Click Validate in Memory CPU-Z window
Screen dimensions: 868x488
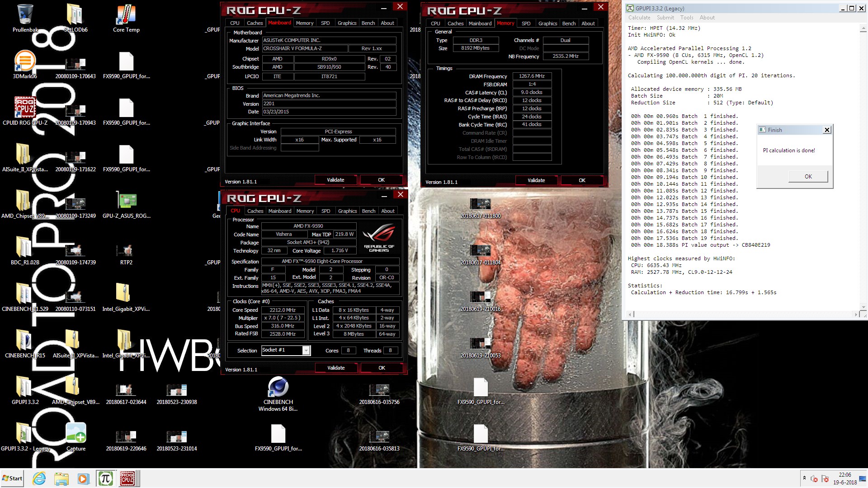536,180
